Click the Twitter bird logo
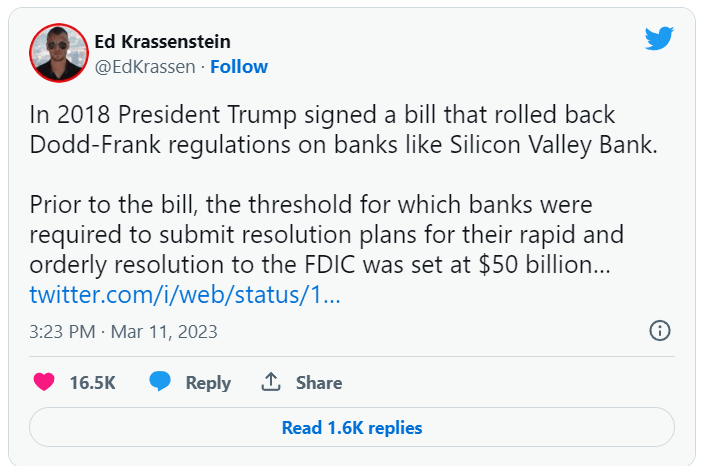Image resolution: width=709 pixels, height=466 pixels. point(659,39)
